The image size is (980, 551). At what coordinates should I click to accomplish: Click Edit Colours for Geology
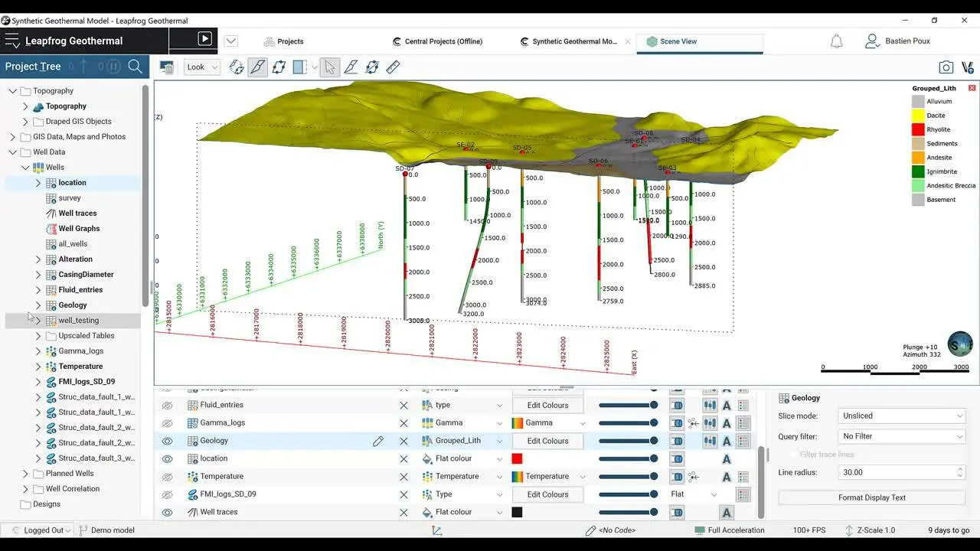(547, 441)
